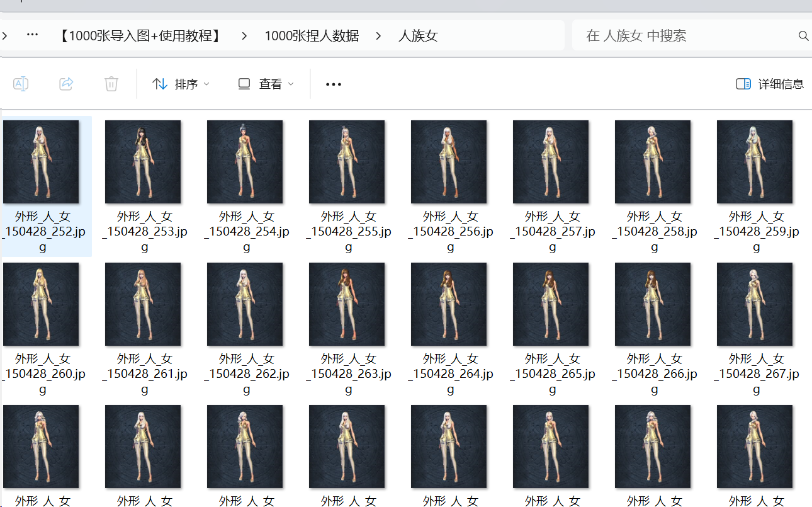This screenshot has width=812, height=507.
Task: Open the 排序 sort dropdown
Action: [x=181, y=84]
